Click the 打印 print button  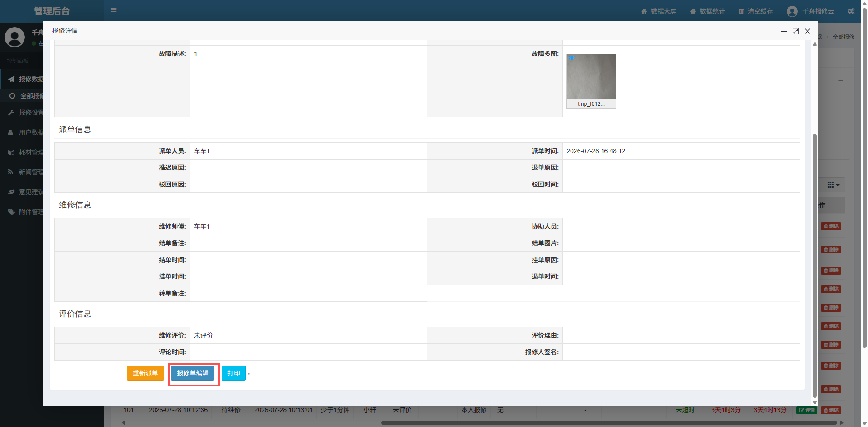click(x=234, y=373)
